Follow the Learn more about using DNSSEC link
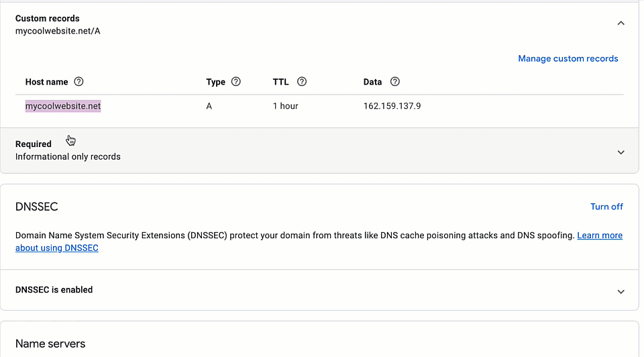 click(x=319, y=242)
